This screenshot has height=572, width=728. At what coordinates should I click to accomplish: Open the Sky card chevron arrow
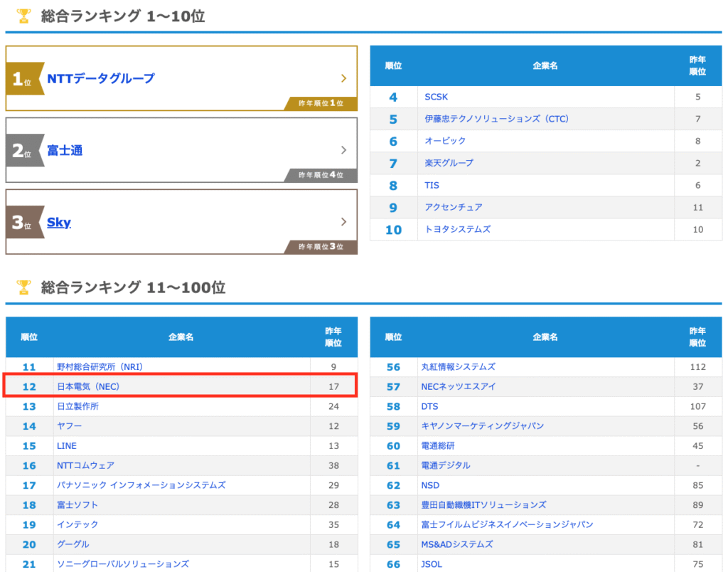tap(343, 222)
